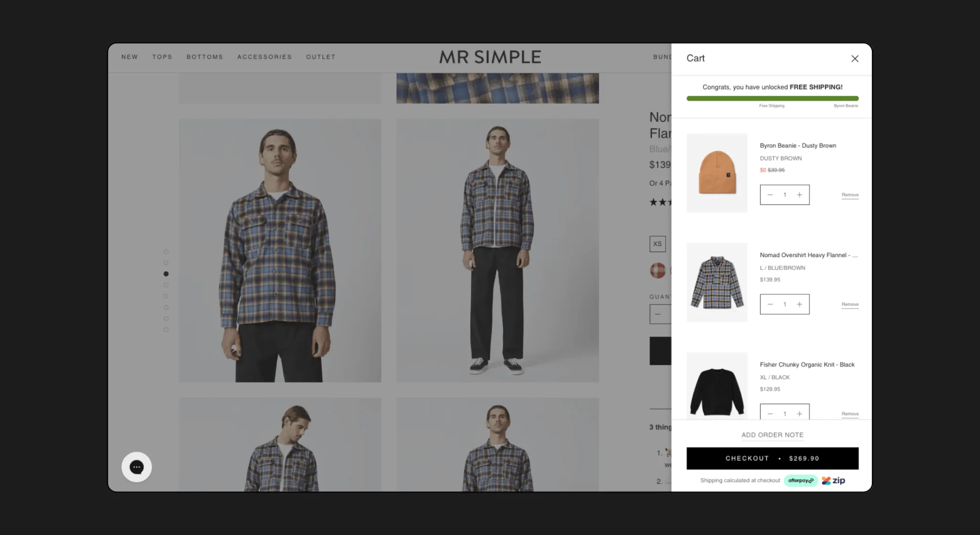Expand ADD ORDER NOTE
Image resolution: width=980 pixels, height=535 pixels.
tap(772, 435)
